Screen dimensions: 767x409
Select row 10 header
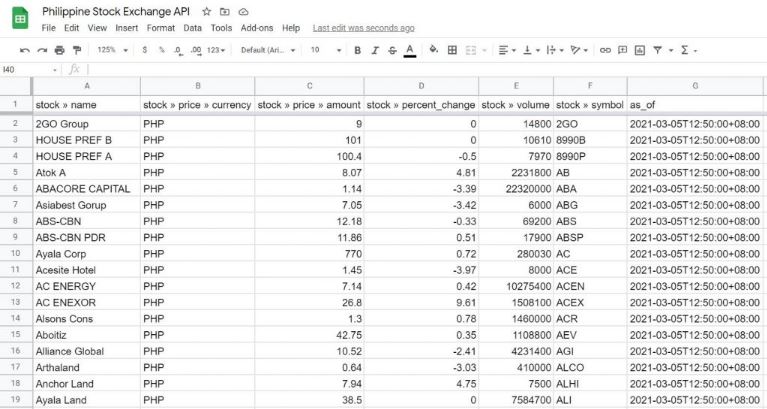[x=16, y=253]
